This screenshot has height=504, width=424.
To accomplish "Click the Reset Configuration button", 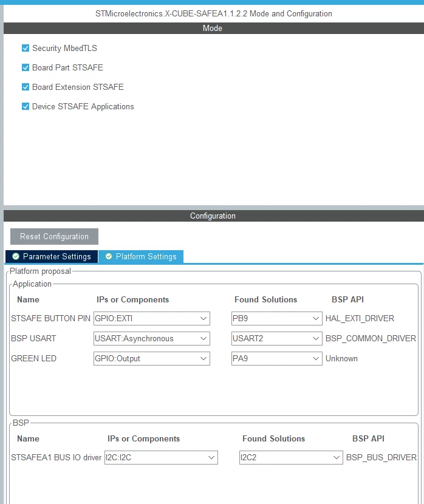I will point(54,237).
